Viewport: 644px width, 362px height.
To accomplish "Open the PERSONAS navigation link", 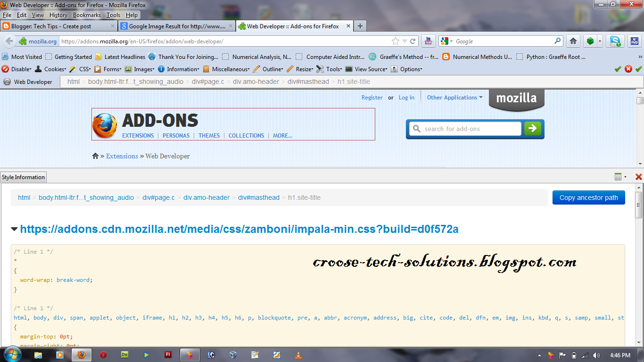I will [176, 136].
